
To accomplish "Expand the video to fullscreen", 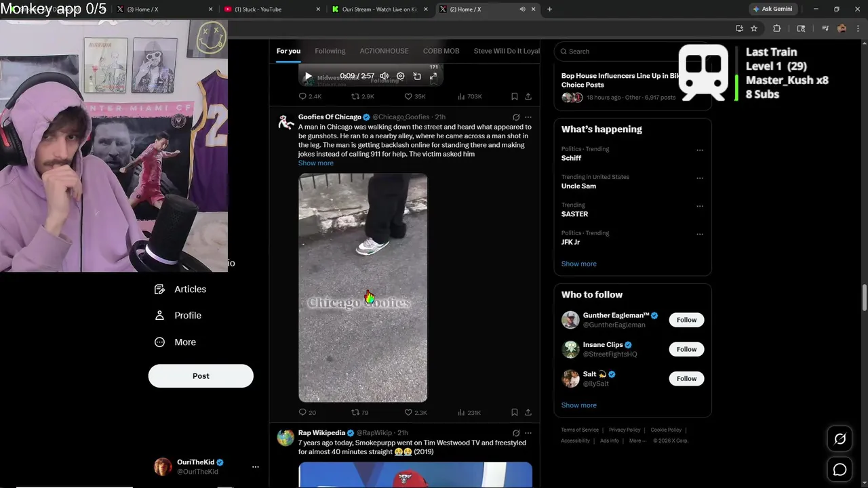I will [433, 77].
